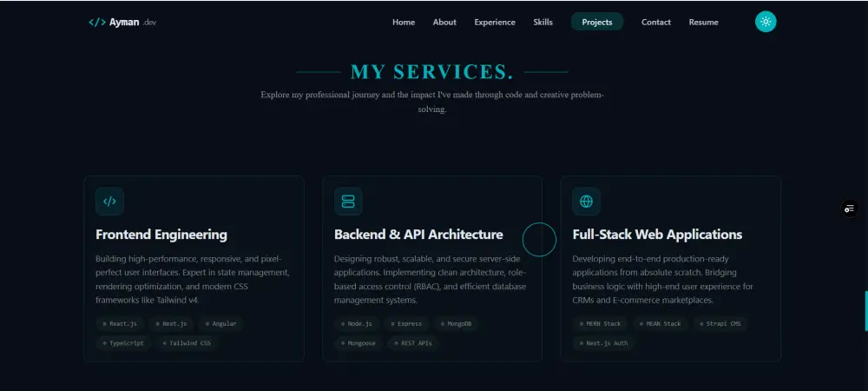Viewport: 868px width, 391px height.
Task: Click the Backend card description paragraph
Action: (431, 280)
